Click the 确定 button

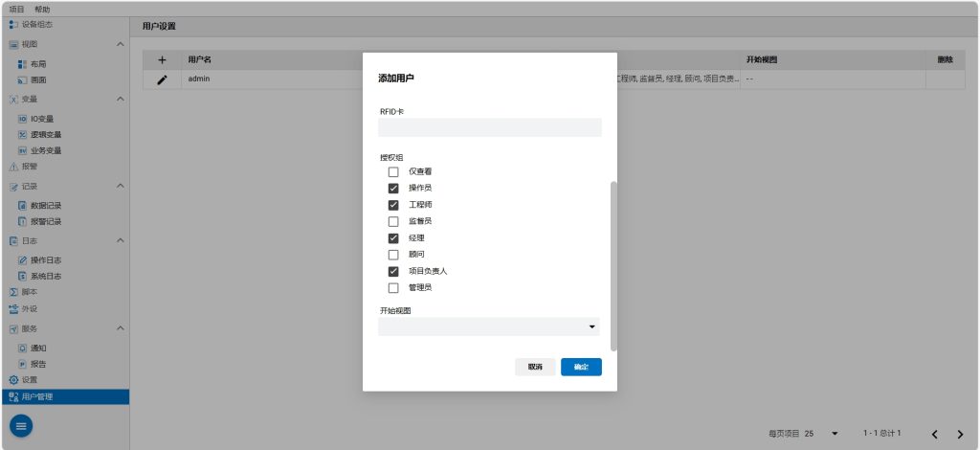click(x=581, y=367)
